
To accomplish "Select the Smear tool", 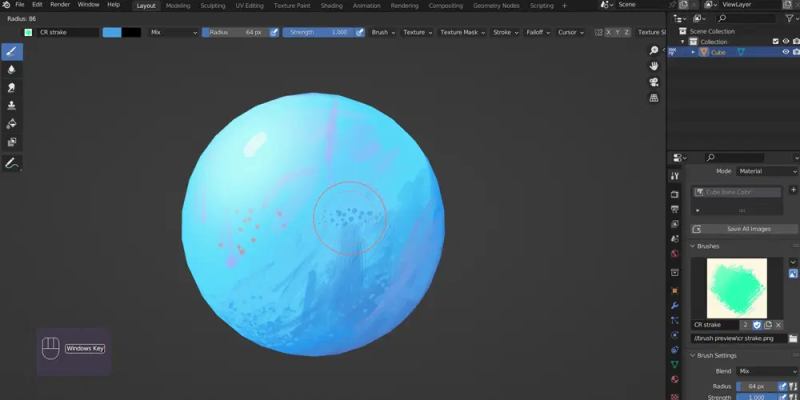I will pos(12,88).
